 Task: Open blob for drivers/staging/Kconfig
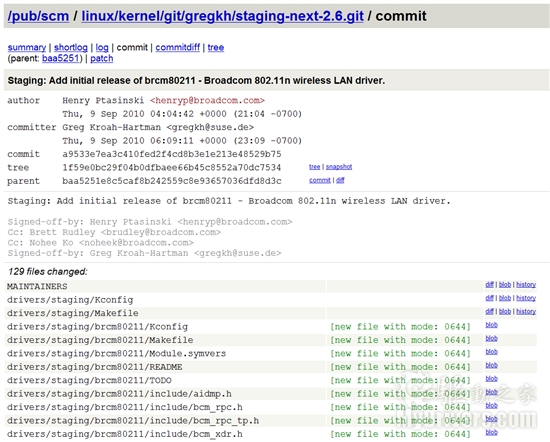pos(505,298)
